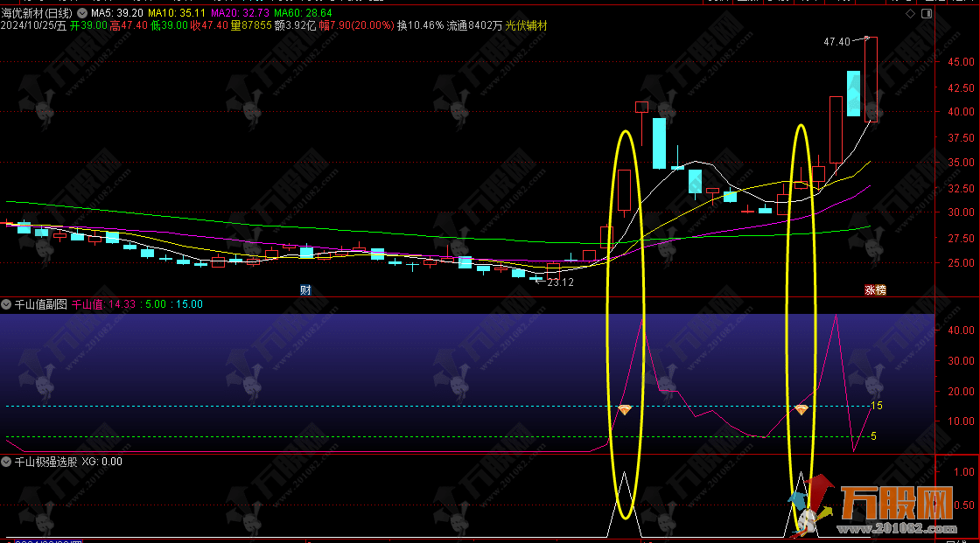The width and height of the screenshot is (980, 543).
Task: Click the MA20: 32.73 label
Action: click(x=240, y=12)
